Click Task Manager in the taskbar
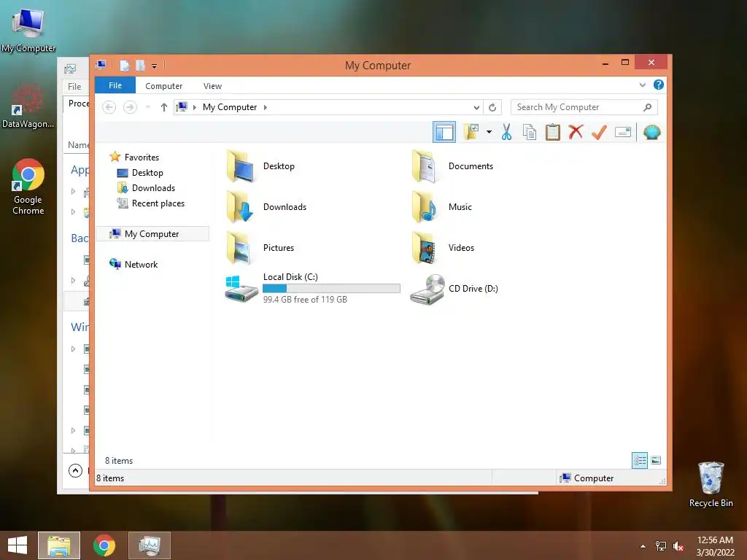 point(149,545)
